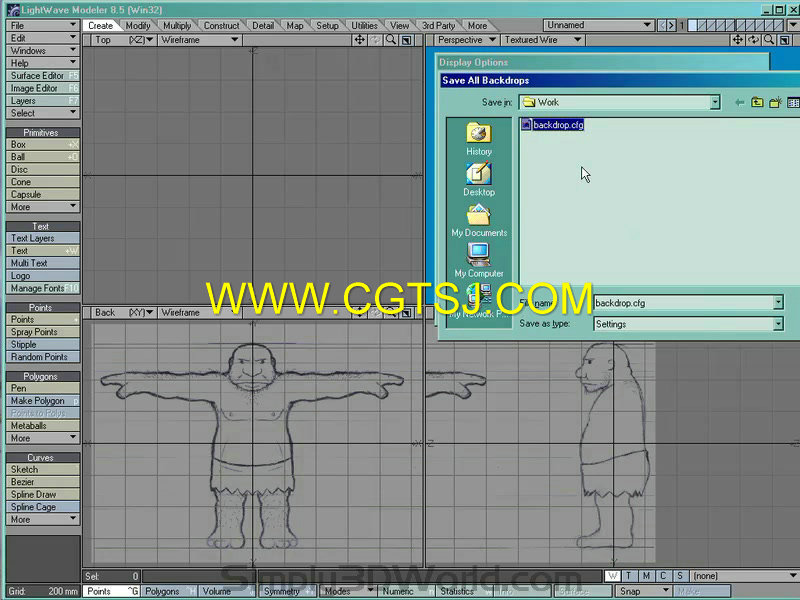The width and height of the screenshot is (800, 600).
Task: Go to the previous object with left arrow
Action: click(662, 25)
